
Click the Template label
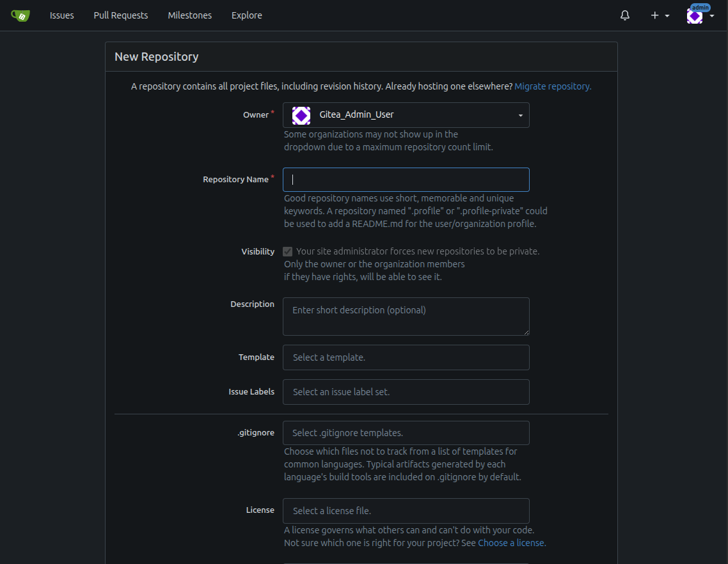click(257, 357)
